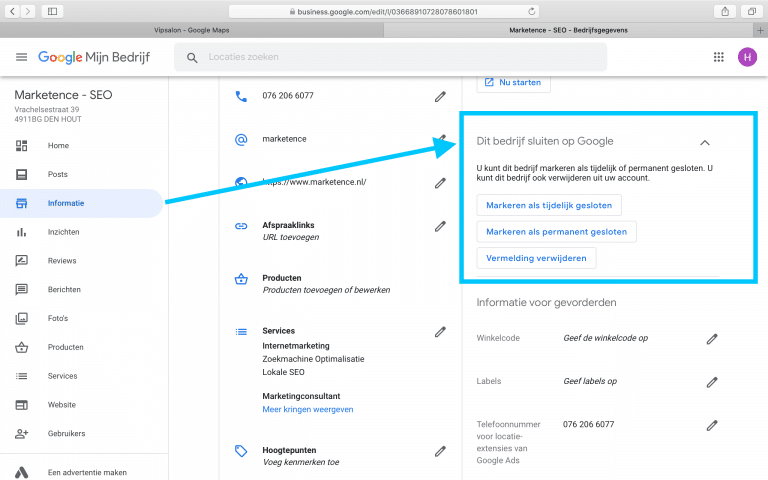Edit the Winkelcode field pencil icon
768x480 pixels.
[712, 339]
